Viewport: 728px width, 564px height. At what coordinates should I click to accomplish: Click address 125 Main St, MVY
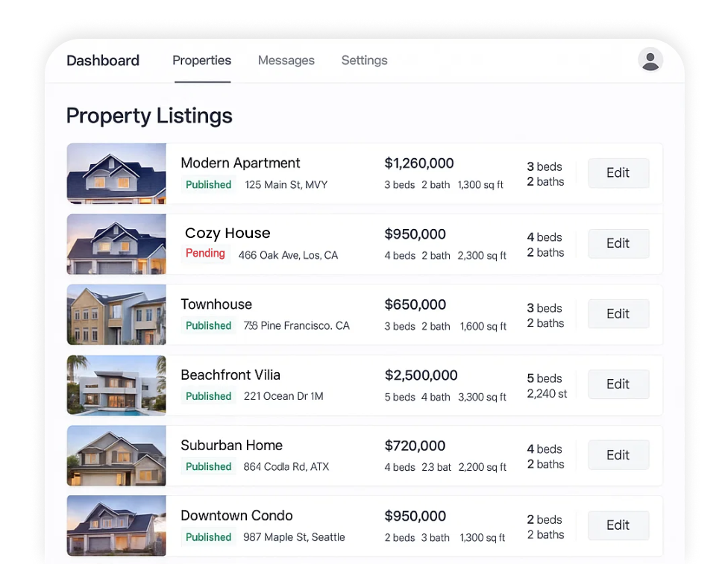click(286, 185)
